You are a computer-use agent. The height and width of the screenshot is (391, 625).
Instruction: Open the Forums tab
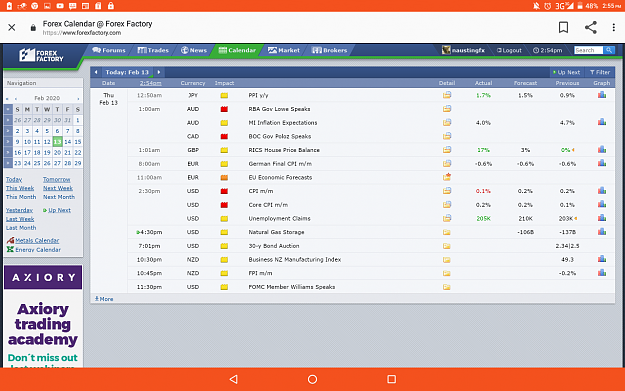(x=109, y=50)
